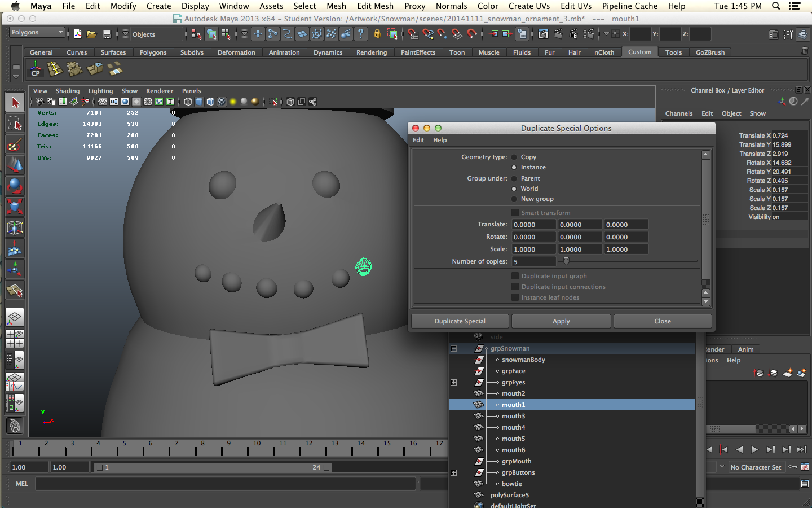Click the new scene file icon
Image resolution: width=812 pixels, height=508 pixels.
point(78,34)
